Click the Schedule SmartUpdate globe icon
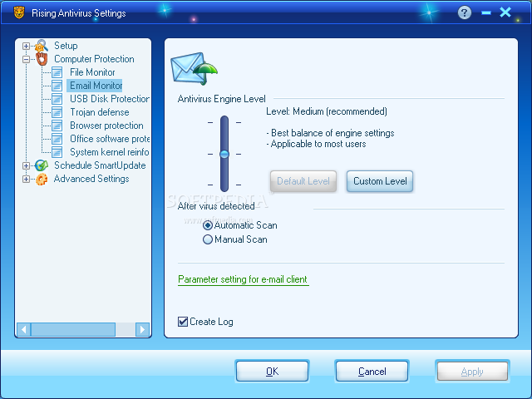The width and height of the screenshot is (532, 399). click(x=42, y=165)
